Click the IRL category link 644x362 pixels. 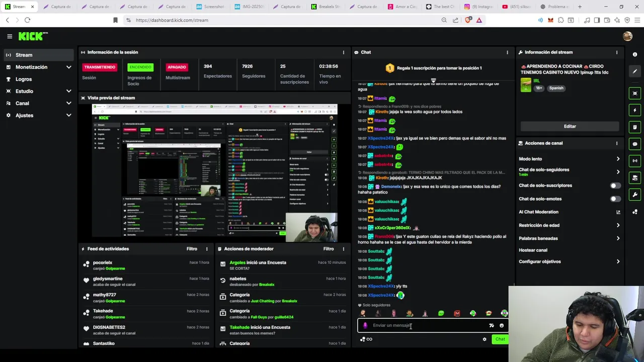click(537, 80)
